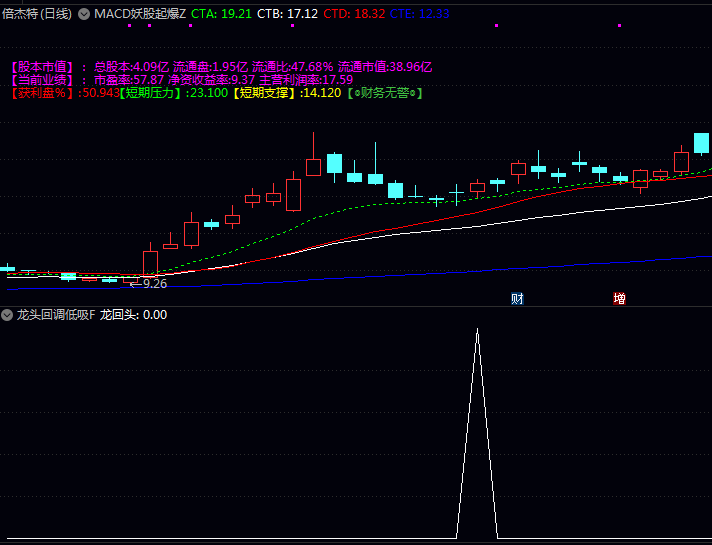
Task: Click the peak of the 龙回头 white spike
Action: click(x=477, y=330)
